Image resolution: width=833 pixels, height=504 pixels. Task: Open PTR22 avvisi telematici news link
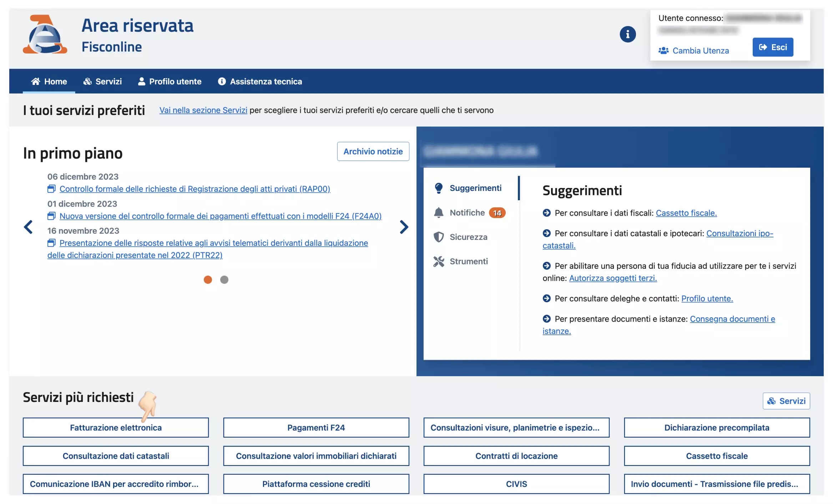coord(207,249)
